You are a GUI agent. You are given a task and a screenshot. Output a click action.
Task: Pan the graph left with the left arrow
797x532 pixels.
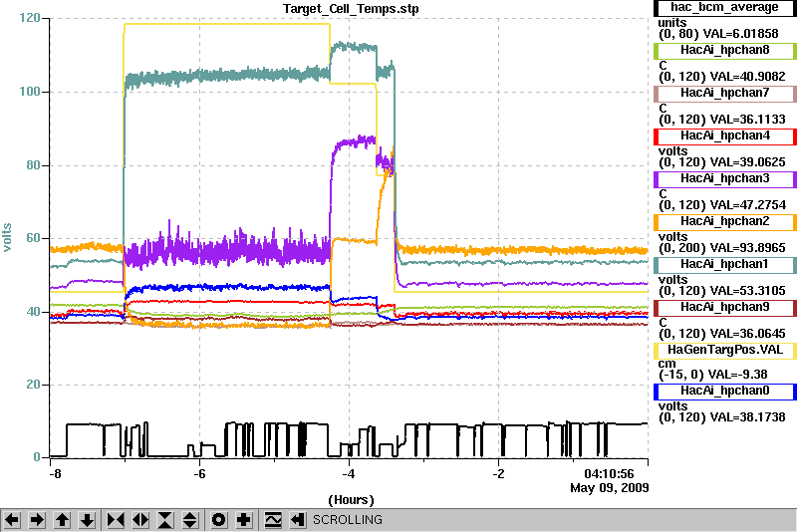coord(12,520)
